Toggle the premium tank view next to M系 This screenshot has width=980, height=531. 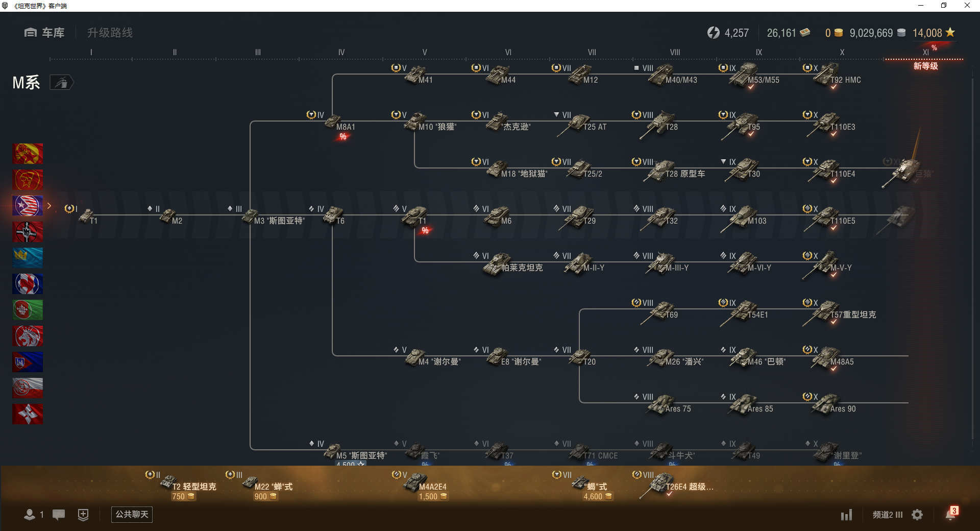click(61, 82)
